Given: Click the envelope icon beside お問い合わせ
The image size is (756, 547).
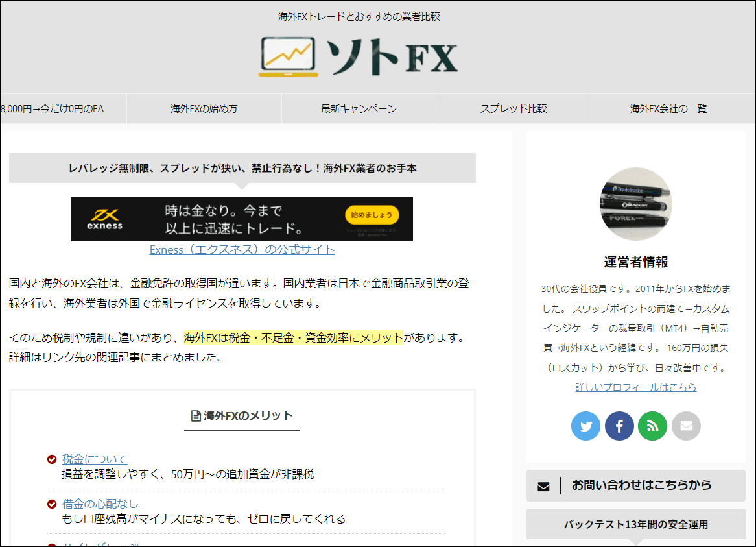Looking at the screenshot, I should click(x=543, y=486).
